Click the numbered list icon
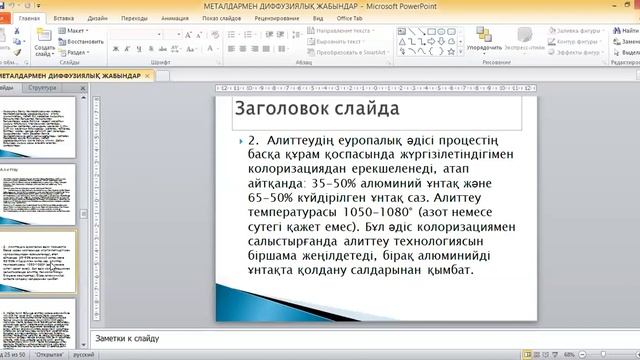Viewport: 640px width, 360px height. pyautogui.click(x=249, y=35)
